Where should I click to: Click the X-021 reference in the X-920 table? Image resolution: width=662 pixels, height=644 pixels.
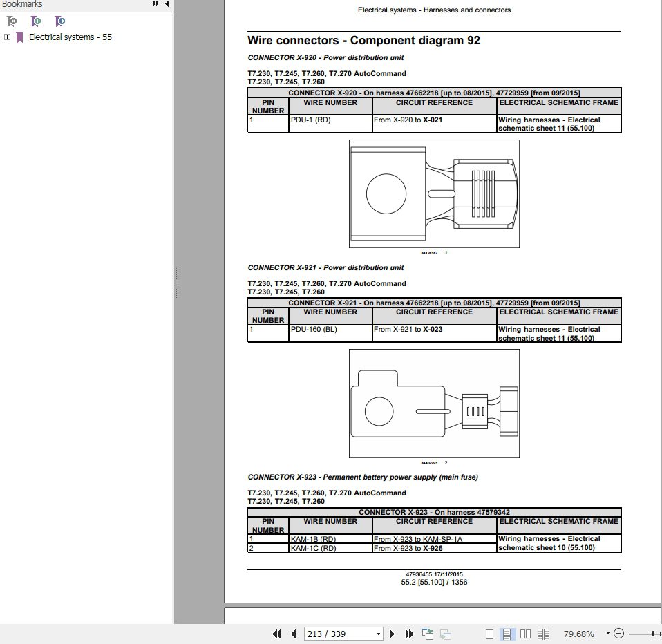(x=433, y=120)
